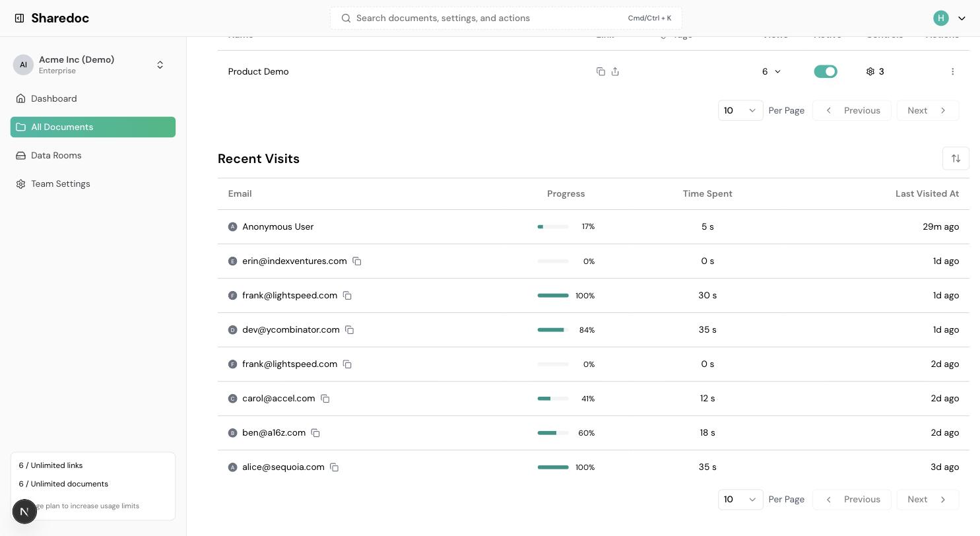Copy carol@accel.com email address
The height and width of the screenshot is (536, 980).
pos(325,399)
